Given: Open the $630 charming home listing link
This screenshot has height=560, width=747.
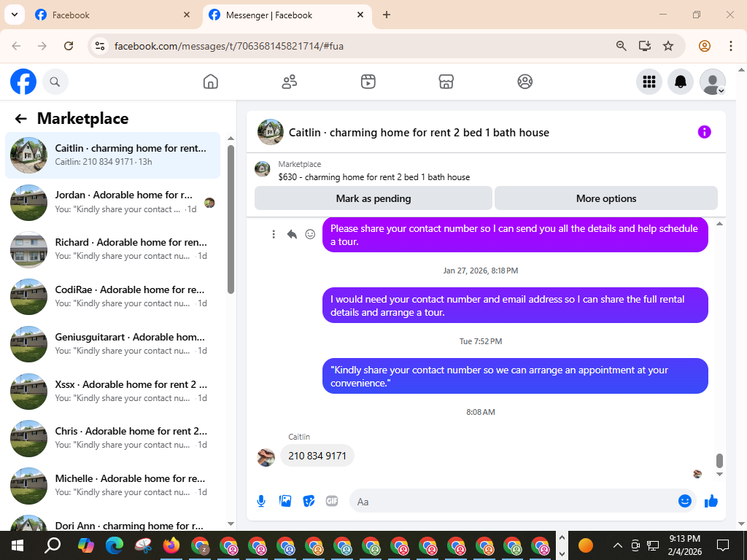Looking at the screenshot, I should pos(374,177).
